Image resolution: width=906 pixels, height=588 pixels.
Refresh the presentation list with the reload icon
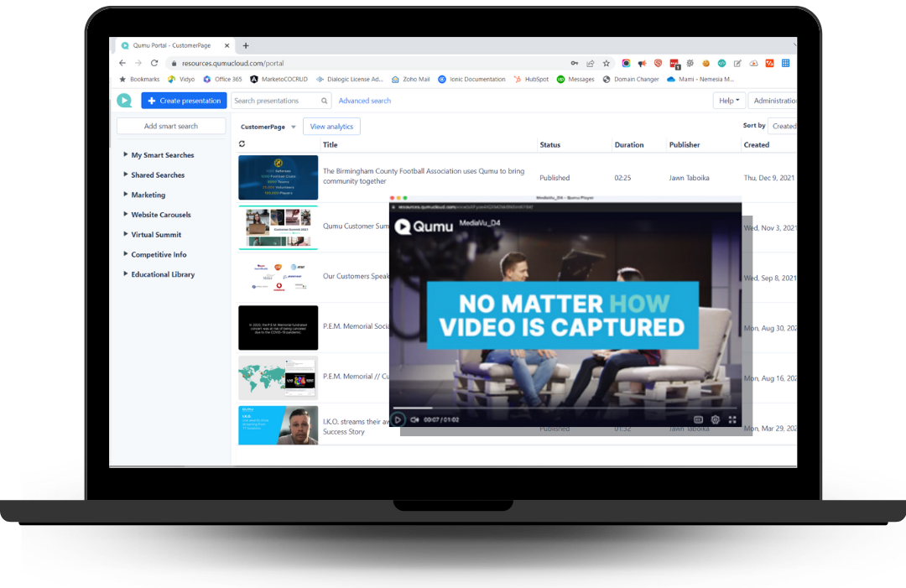242,143
